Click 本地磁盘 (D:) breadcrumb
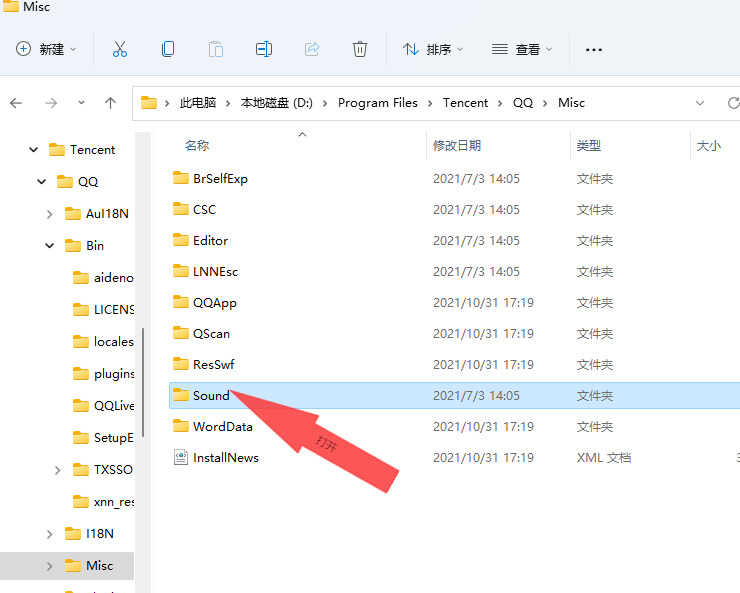 (277, 102)
